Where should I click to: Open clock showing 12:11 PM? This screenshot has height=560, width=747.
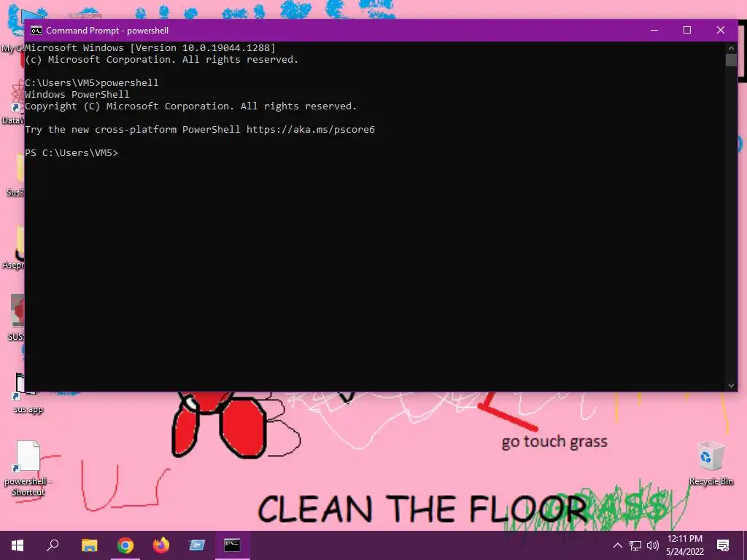[685, 545]
